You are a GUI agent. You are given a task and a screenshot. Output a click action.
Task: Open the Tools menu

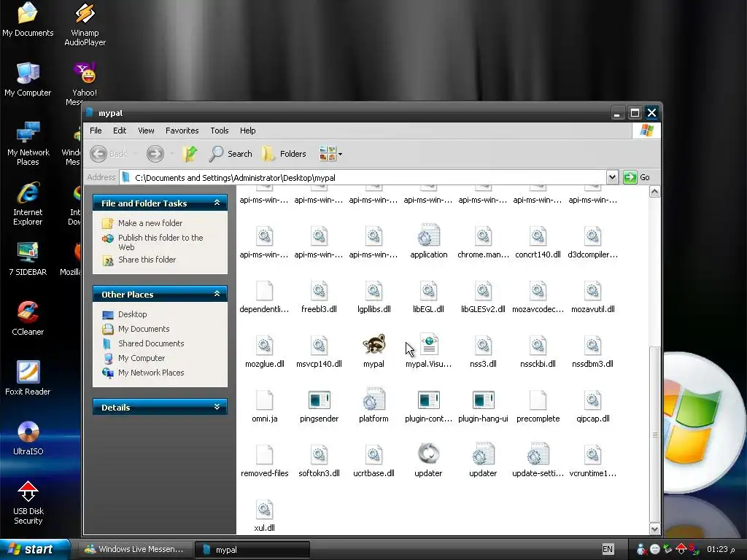click(x=219, y=131)
